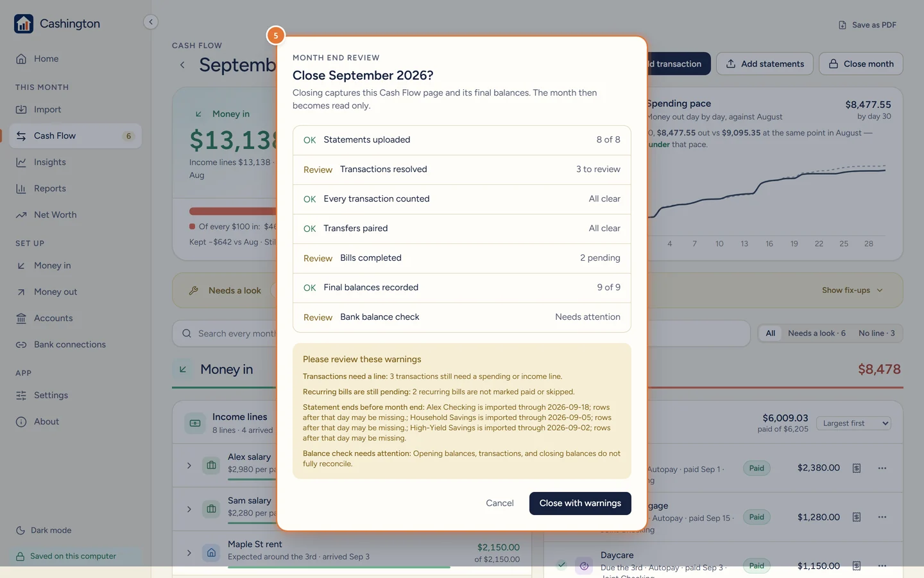924x578 pixels.
Task: Click the Transactions resolved review row
Action: [462, 170]
